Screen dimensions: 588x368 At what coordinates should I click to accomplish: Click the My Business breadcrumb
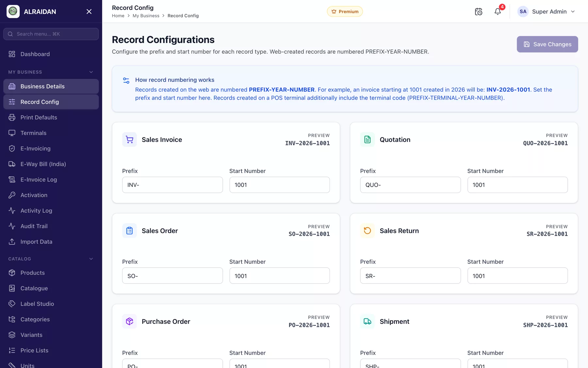click(146, 16)
